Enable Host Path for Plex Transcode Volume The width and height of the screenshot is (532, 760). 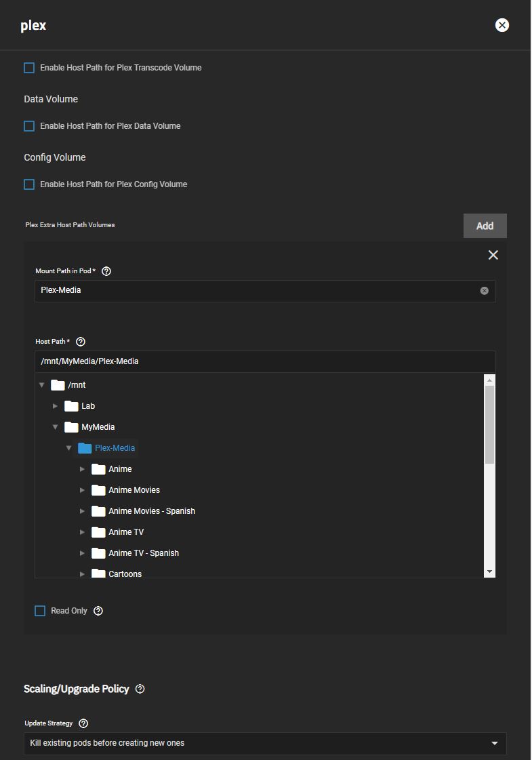click(29, 68)
